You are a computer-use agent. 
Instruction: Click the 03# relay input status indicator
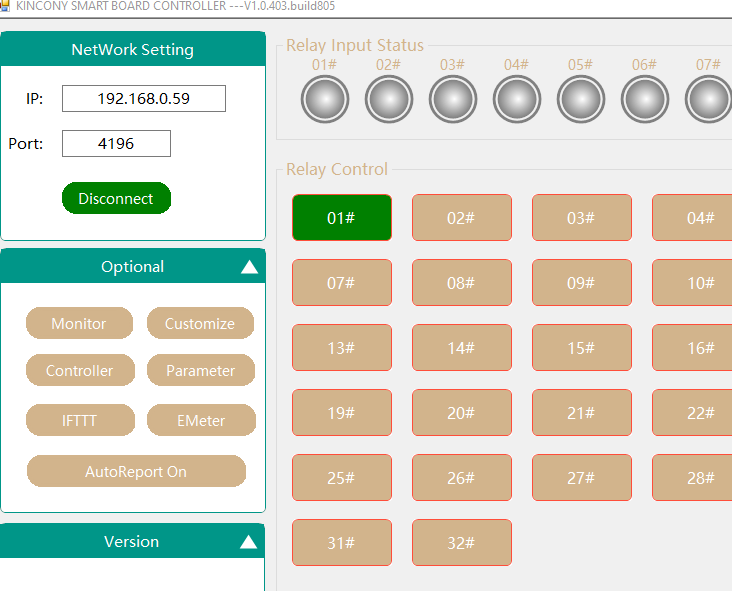(453, 100)
